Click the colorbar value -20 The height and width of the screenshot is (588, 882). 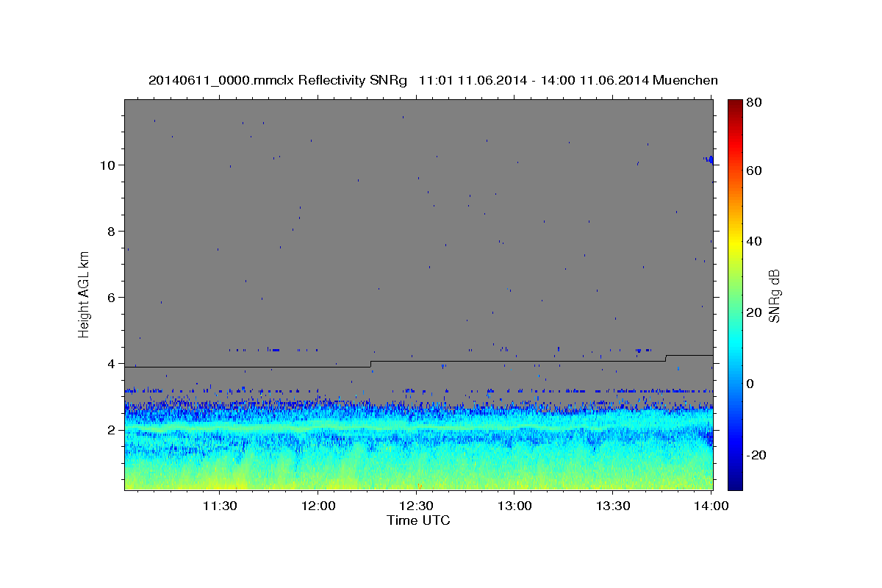(x=756, y=455)
